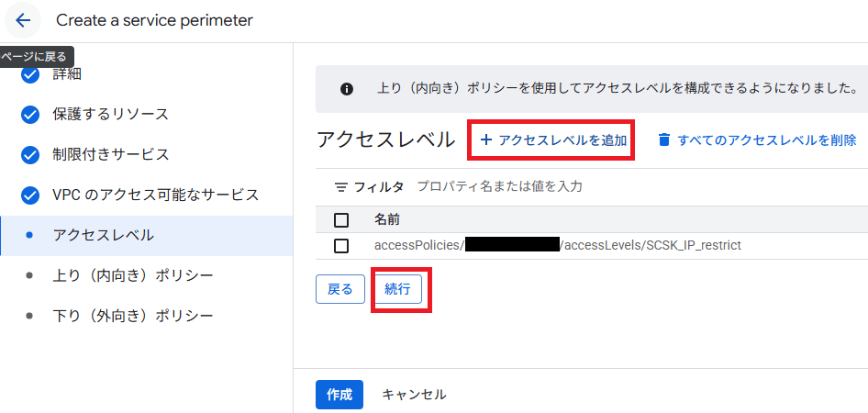Click the back arrow icon
The width and height of the screenshot is (868, 413).
pyautogui.click(x=23, y=20)
